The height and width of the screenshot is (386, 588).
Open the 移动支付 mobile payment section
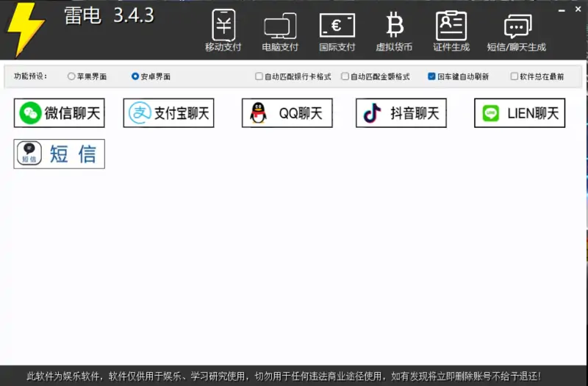(x=223, y=30)
